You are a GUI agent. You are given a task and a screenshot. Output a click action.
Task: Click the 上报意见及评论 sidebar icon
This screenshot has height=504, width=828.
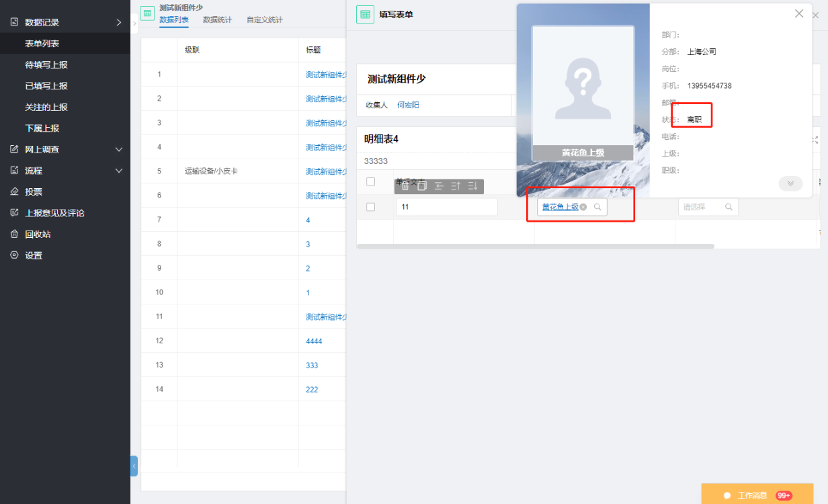tap(14, 212)
